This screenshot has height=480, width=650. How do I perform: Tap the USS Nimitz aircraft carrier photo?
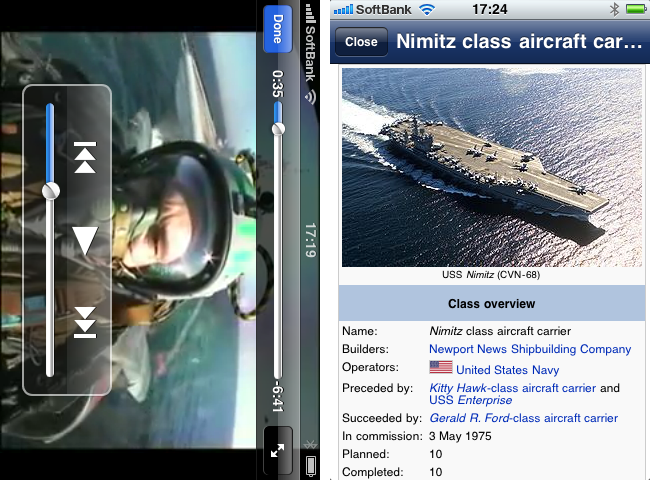click(x=492, y=167)
